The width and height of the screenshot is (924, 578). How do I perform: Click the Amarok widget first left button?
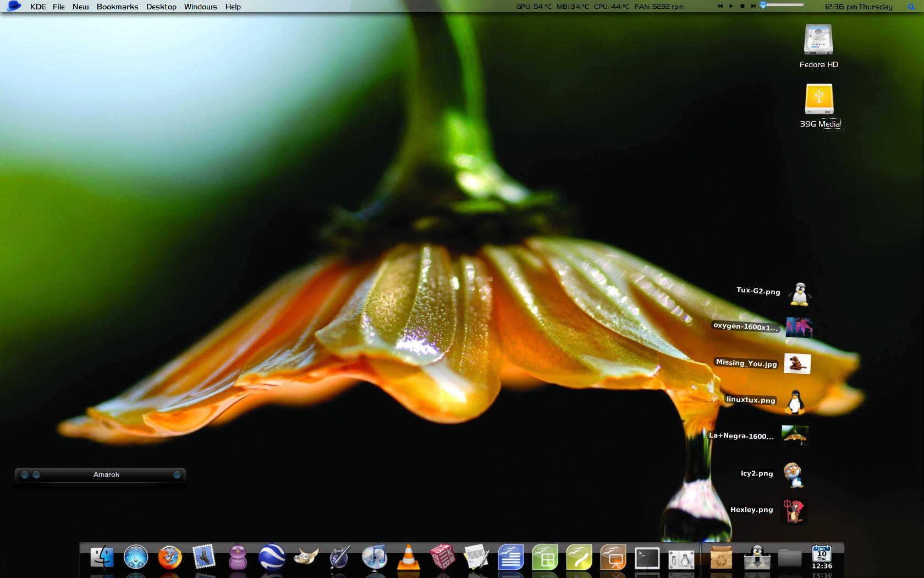[25, 475]
